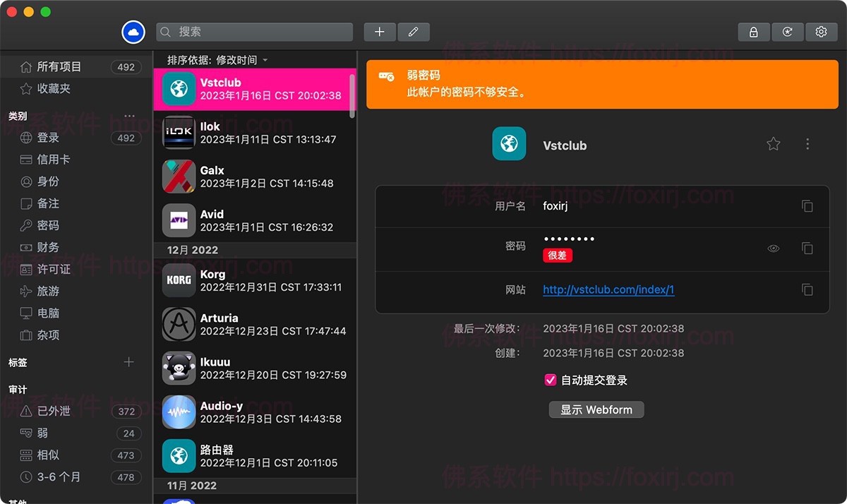Click the pencil icon to edit the entry
The image size is (847, 504).
(x=414, y=32)
